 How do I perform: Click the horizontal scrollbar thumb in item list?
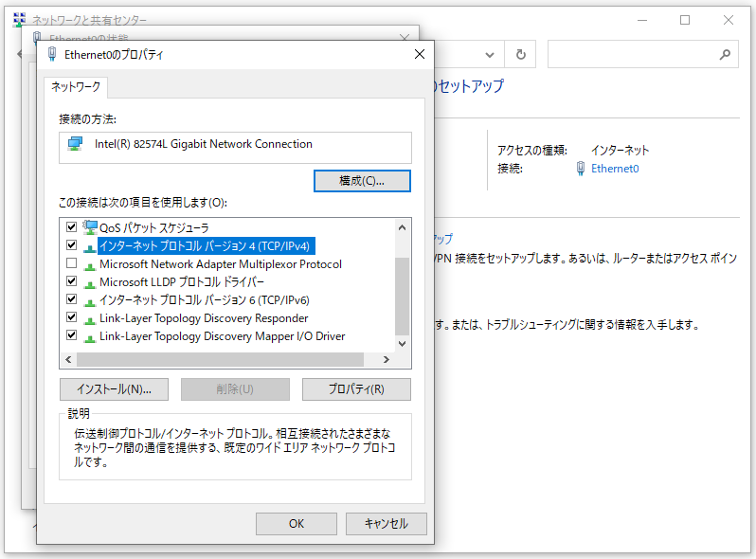[220, 359]
